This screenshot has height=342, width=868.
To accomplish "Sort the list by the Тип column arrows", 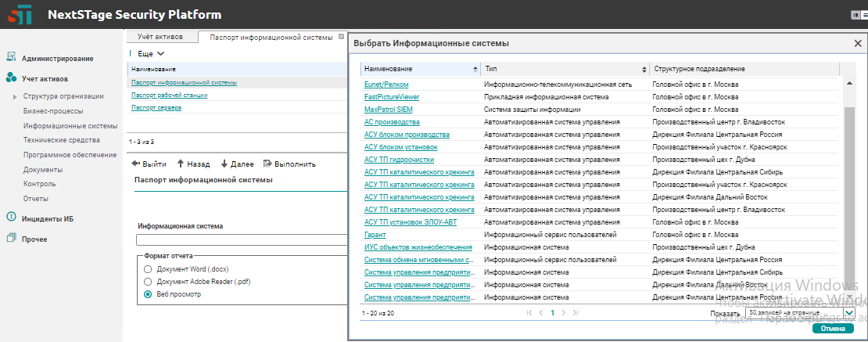I will pyautogui.click(x=644, y=69).
